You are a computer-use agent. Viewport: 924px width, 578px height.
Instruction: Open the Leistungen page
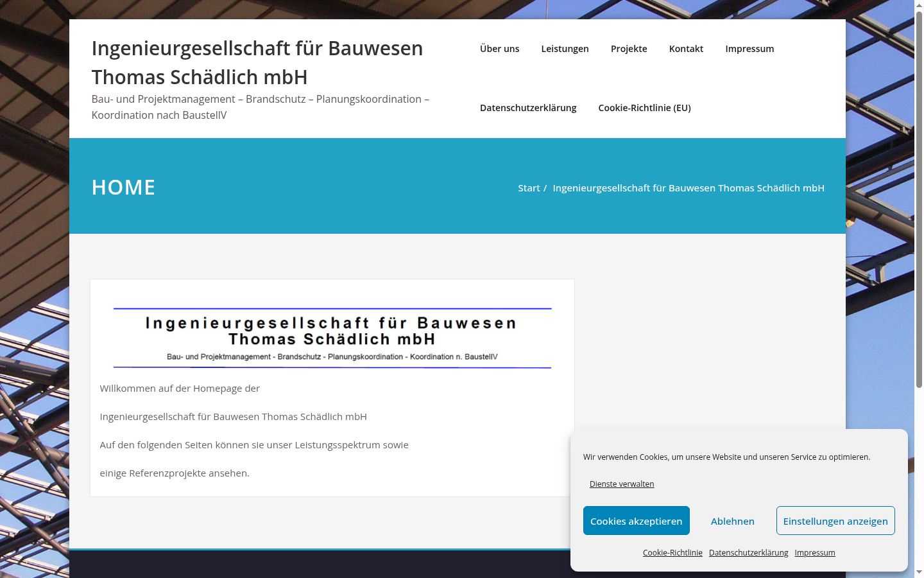(x=565, y=49)
